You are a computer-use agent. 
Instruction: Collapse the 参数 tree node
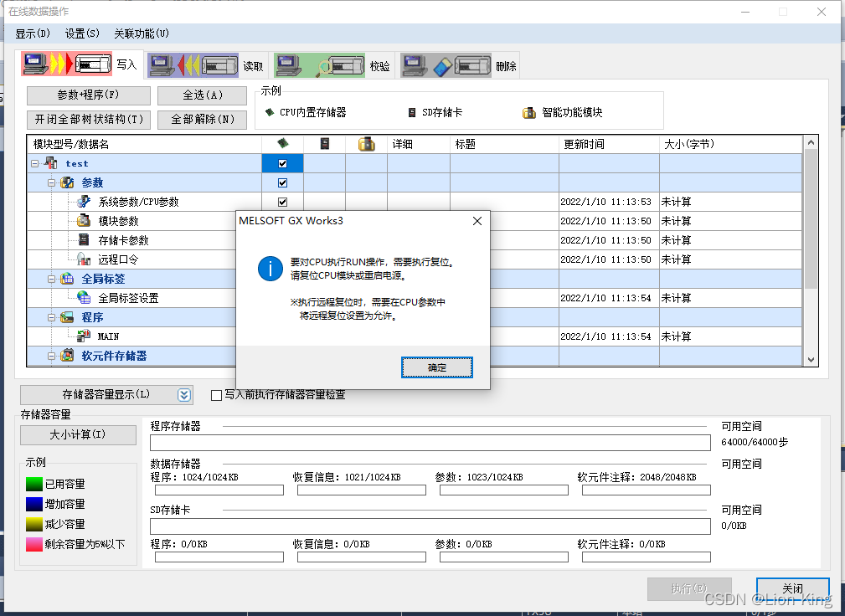(x=51, y=182)
